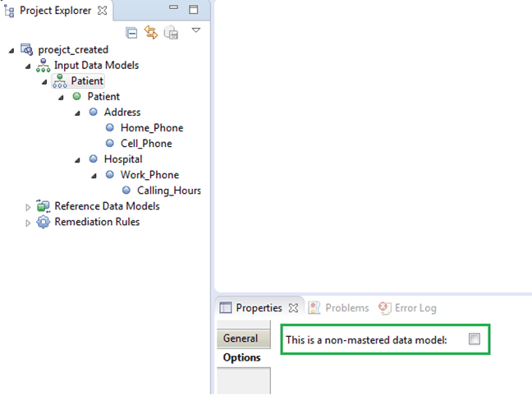Screen dimensions: 532x396
Task: Select Input Data Models in tree
Action: (96, 65)
